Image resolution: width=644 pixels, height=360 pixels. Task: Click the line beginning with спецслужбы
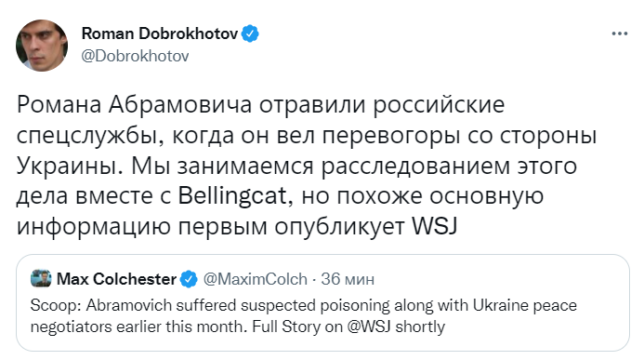[x=307, y=136]
